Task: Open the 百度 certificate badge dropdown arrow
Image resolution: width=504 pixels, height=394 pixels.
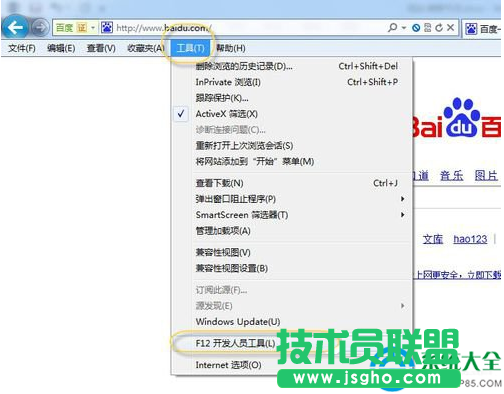Action: coord(93,27)
